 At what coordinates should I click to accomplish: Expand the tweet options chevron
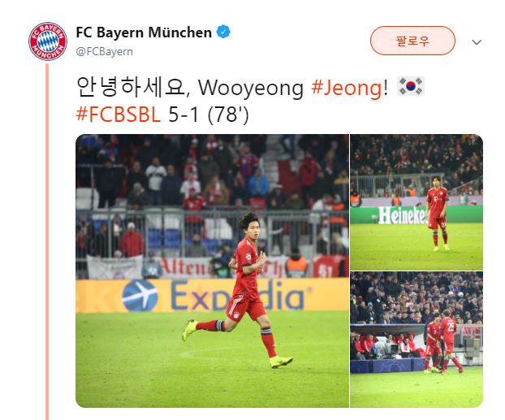pyautogui.click(x=477, y=42)
